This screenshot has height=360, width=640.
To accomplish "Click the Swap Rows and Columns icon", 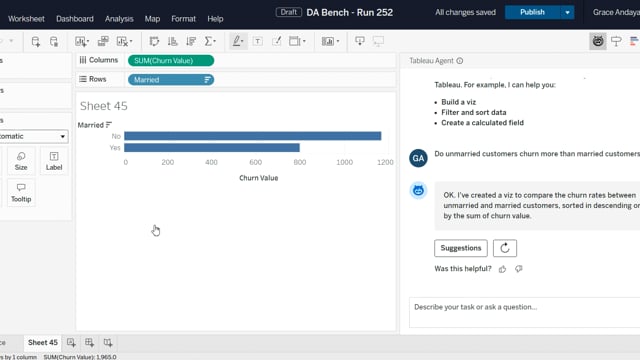I will [154, 41].
